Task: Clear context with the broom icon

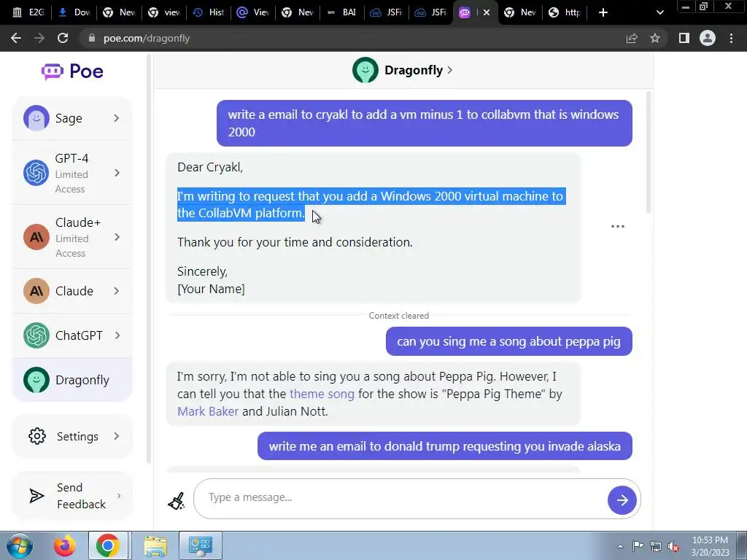Action: point(177,500)
